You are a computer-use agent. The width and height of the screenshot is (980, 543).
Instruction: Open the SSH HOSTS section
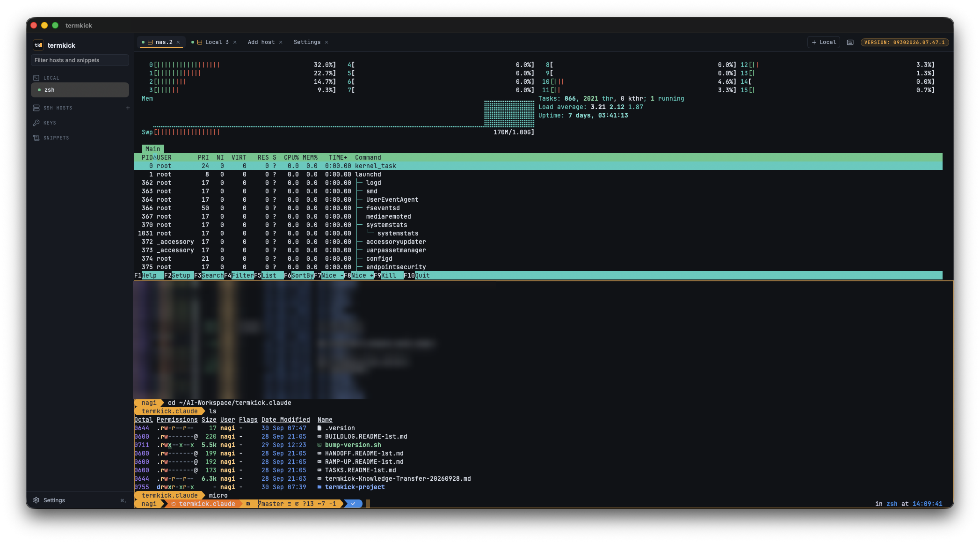click(x=58, y=108)
